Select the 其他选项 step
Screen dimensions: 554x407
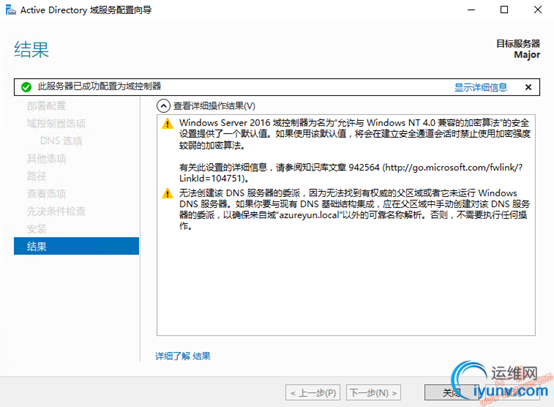coord(46,159)
